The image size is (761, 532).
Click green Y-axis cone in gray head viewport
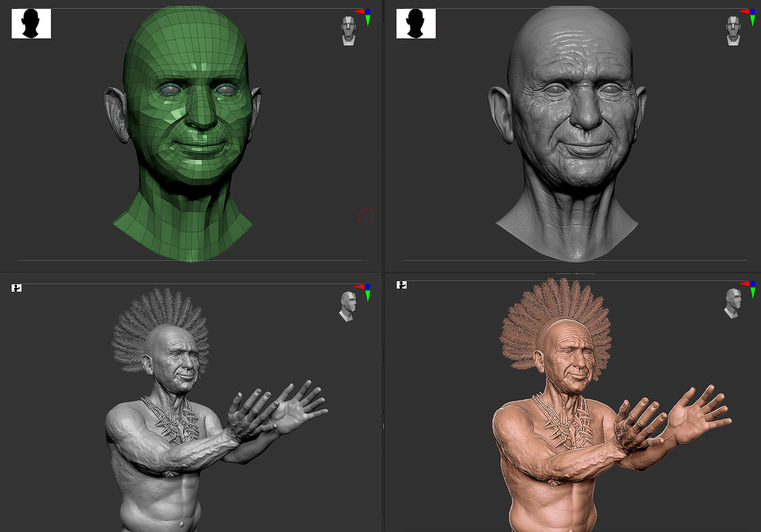753,20
